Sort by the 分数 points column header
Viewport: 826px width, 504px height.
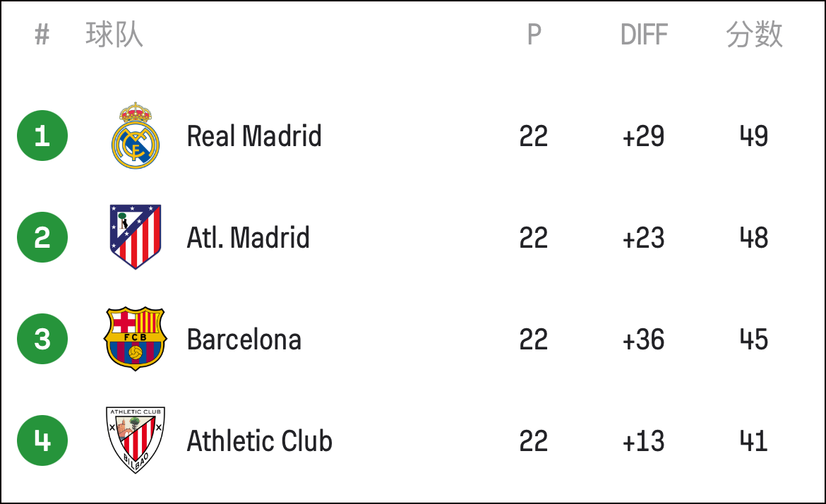755,35
